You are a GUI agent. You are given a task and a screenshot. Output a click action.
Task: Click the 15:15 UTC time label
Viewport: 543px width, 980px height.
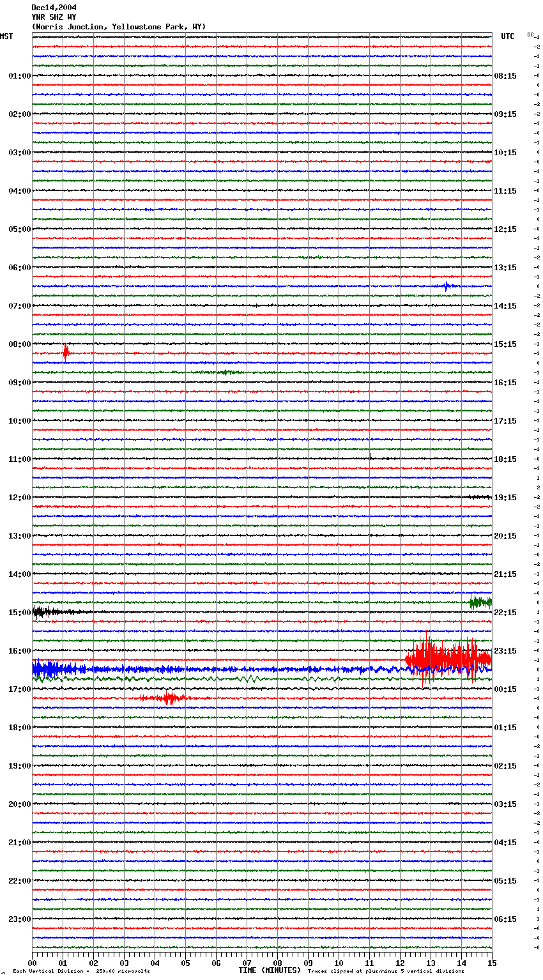click(505, 344)
